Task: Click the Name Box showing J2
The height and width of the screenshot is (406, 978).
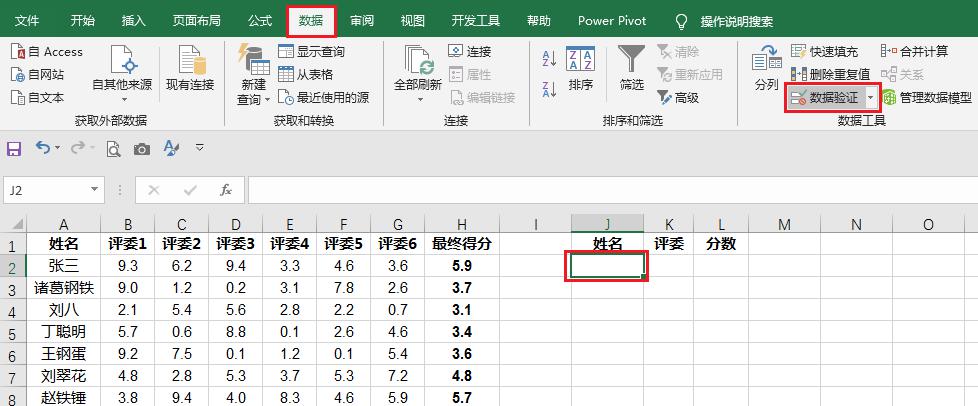Action: coord(46,190)
